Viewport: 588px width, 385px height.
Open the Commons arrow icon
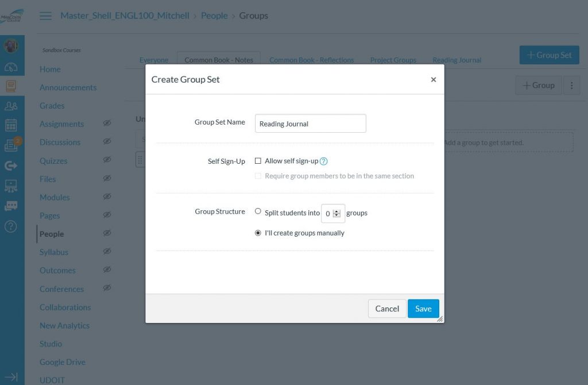tap(11, 165)
